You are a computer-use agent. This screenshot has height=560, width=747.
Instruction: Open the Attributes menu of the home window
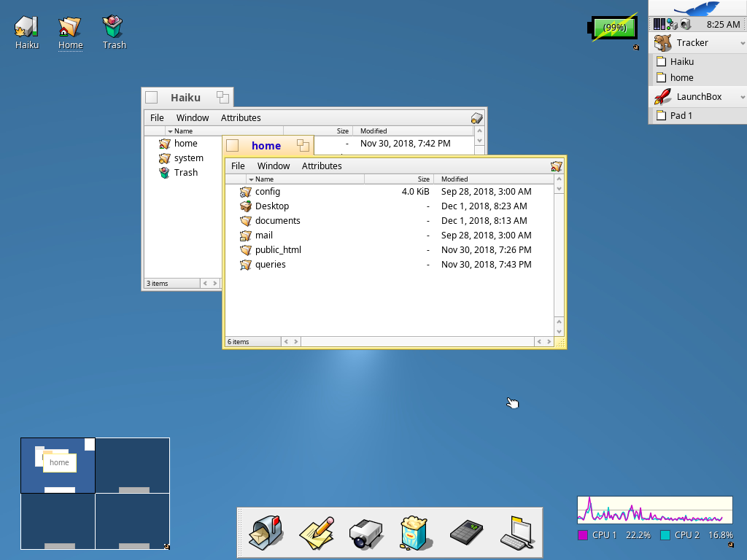click(322, 166)
